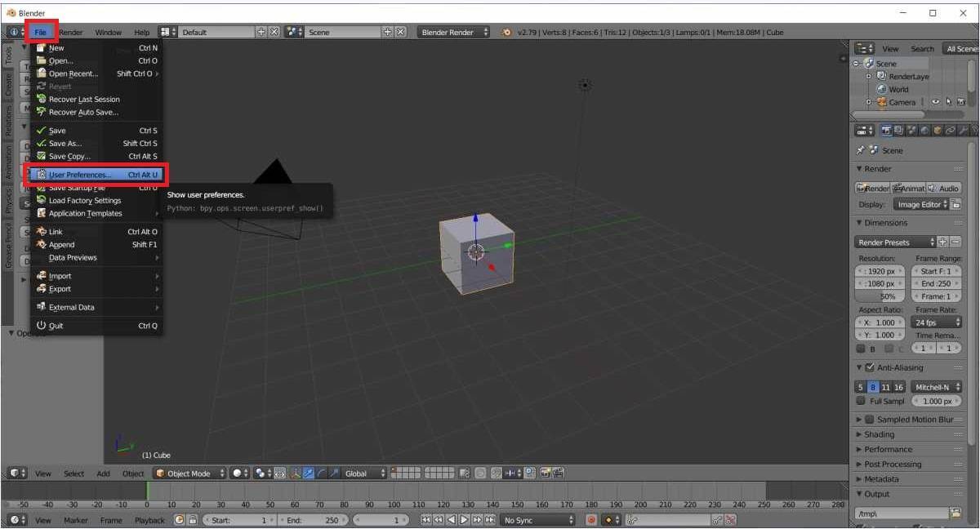This screenshot has height=529, width=980.
Task: Open the User Preferences menu entry
Action: point(96,175)
